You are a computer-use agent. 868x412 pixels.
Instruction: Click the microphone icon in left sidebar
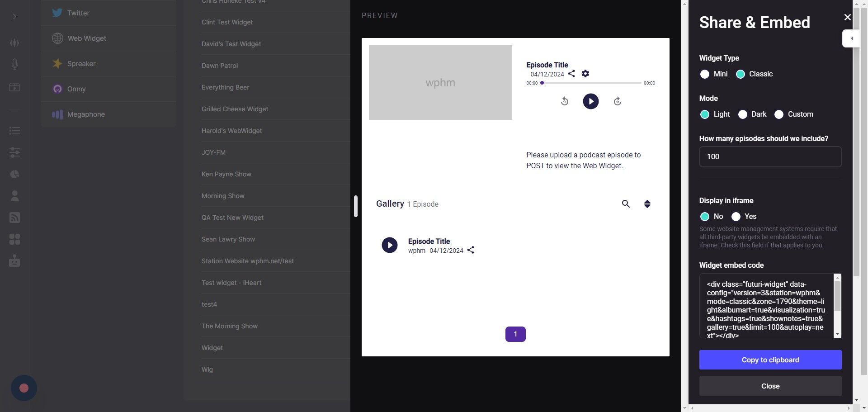[x=14, y=64]
